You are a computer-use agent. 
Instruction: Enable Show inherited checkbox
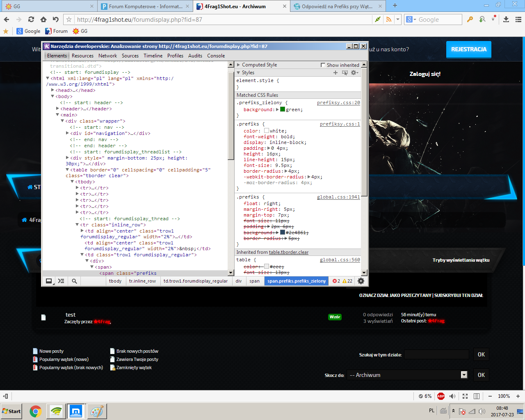click(x=323, y=65)
